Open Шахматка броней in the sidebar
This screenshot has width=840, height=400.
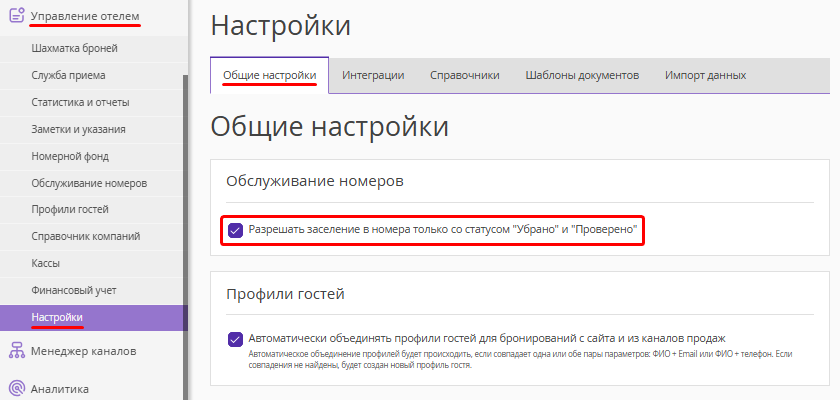94,49
